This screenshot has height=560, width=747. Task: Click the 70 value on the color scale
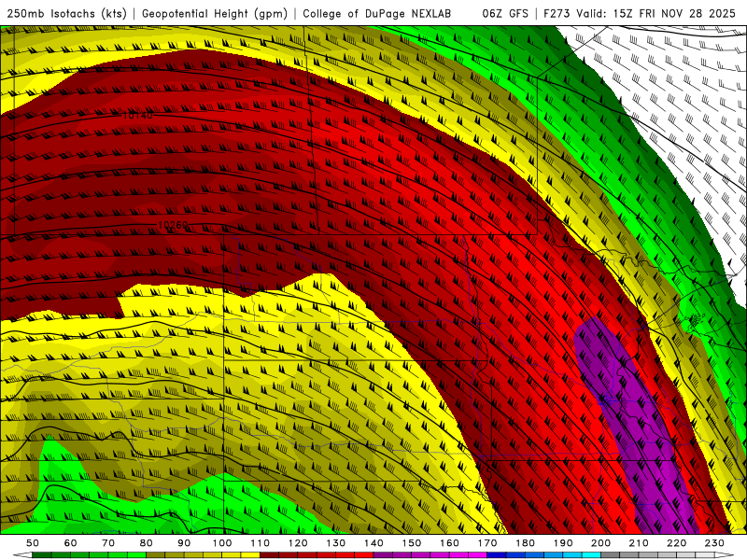108,543
